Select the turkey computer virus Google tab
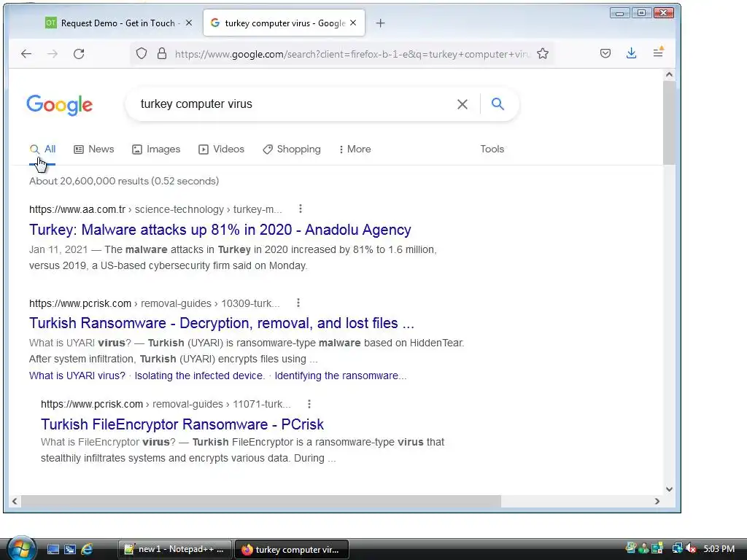The width and height of the screenshot is (747, 560). pyautogui.click(x=284, y=23)
